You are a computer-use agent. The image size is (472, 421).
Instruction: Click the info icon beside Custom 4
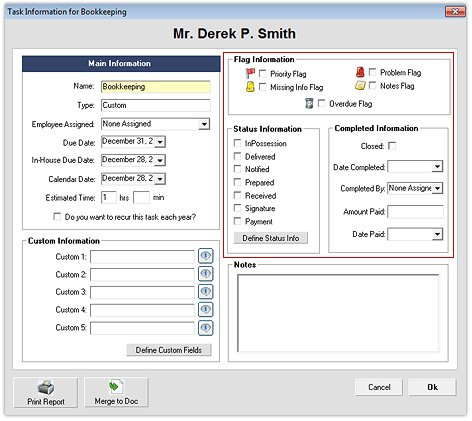point(206,310)
